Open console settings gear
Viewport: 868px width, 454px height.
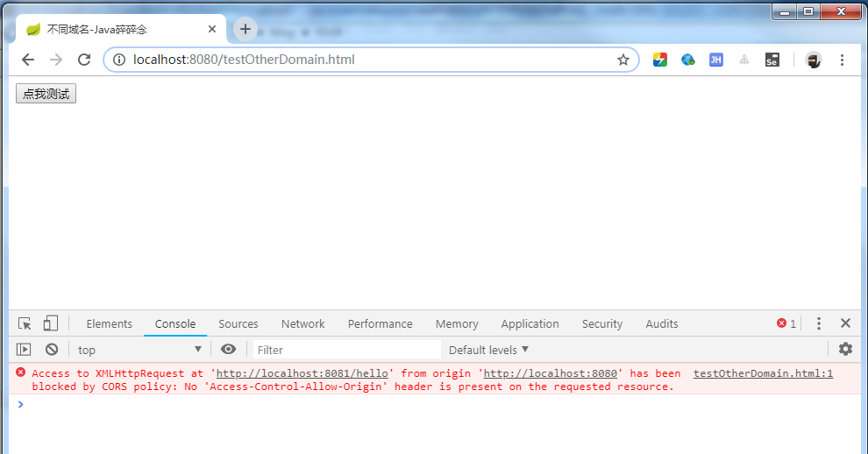click(845, 349)
